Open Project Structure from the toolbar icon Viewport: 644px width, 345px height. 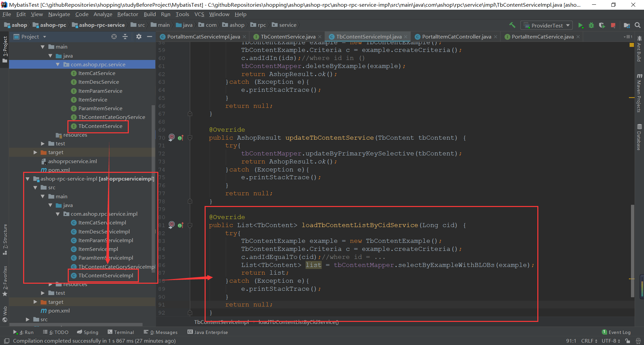pos(627,25)
